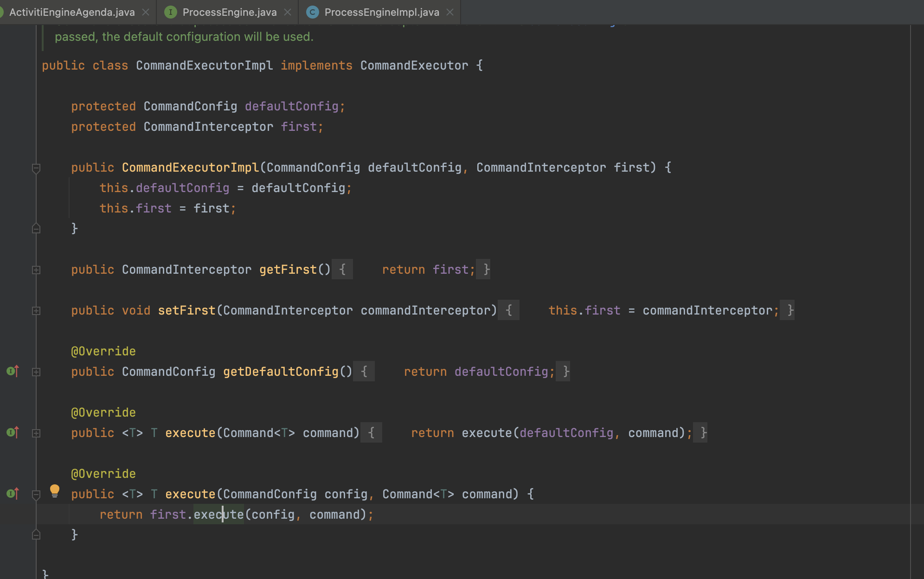Click the class icon on ProcessEngineImpl.java tab
This screenshot has width=924, height=579.
(313, 12)
